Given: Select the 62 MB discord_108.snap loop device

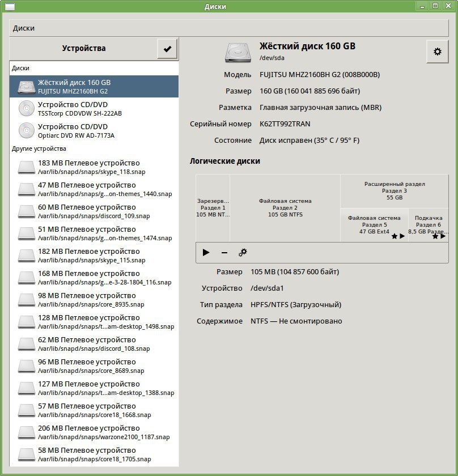Looking at the screenshot, I should click(x=94, y=345).
